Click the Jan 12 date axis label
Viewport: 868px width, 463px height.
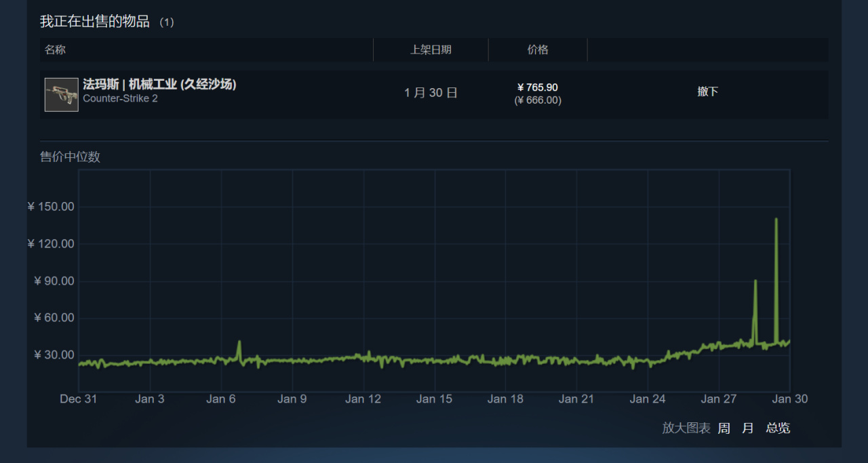[x=363, y=399]
